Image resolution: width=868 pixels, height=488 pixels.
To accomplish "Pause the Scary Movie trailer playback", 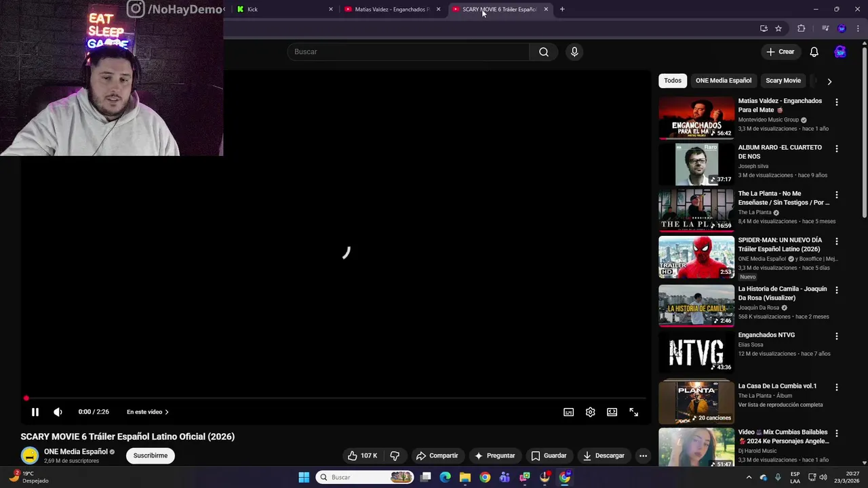I will point(35,412).
